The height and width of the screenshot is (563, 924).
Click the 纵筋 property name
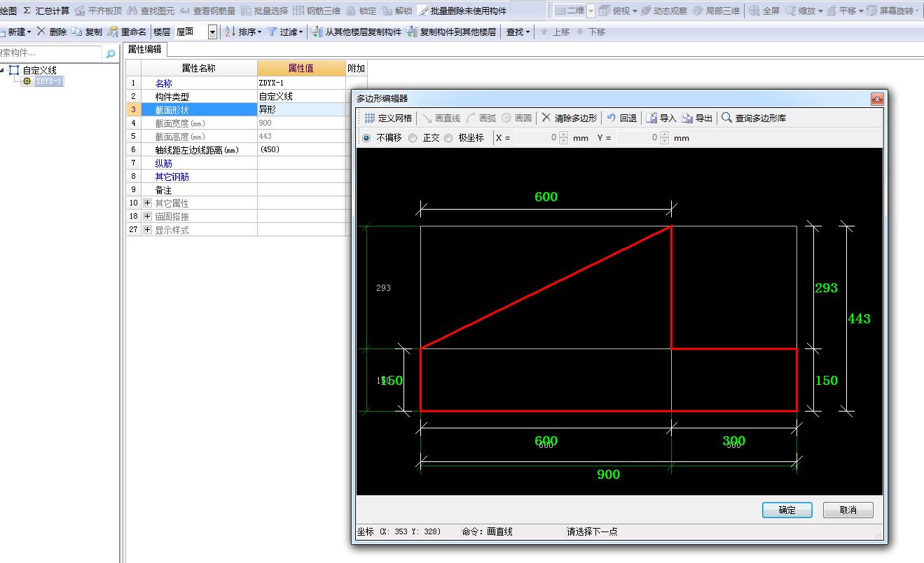tap(163, 163)
